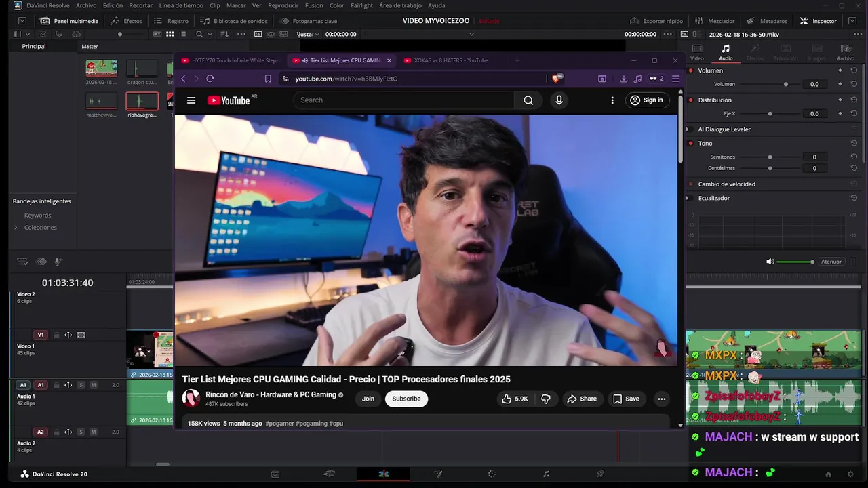Click the Centésimas value field
868x488 pixels.
tap(814, 168)
